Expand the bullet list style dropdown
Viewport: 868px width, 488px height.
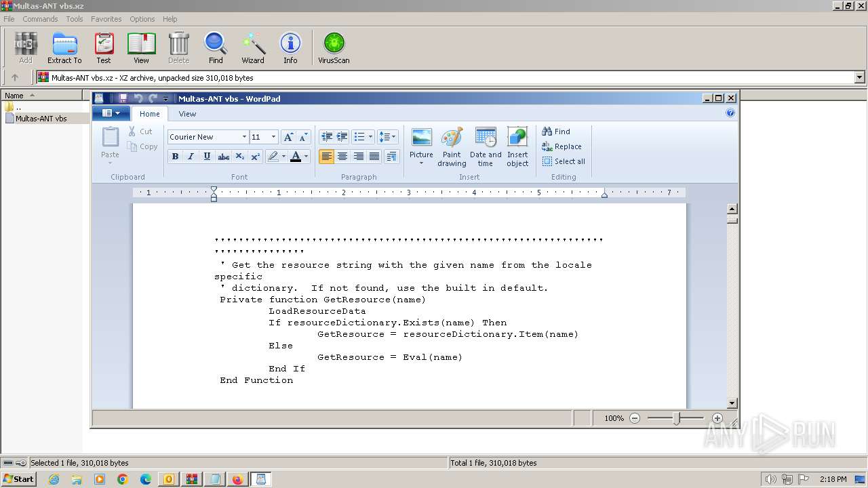(370, 137)
